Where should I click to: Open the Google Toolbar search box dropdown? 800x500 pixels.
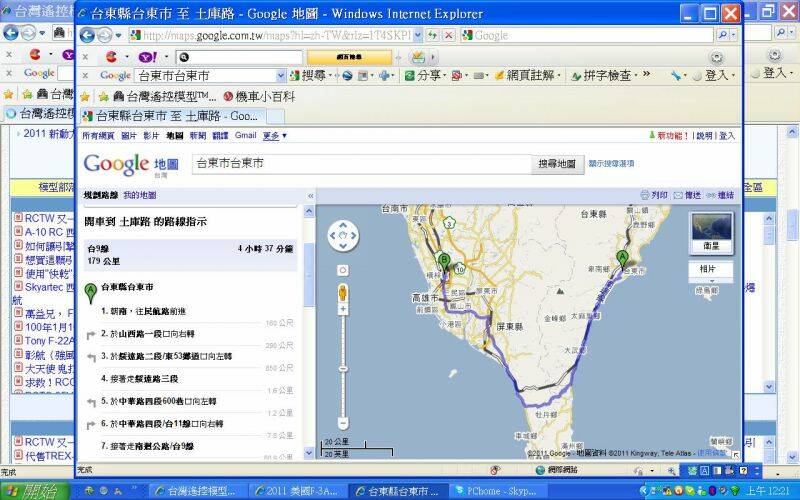(281, 76)
